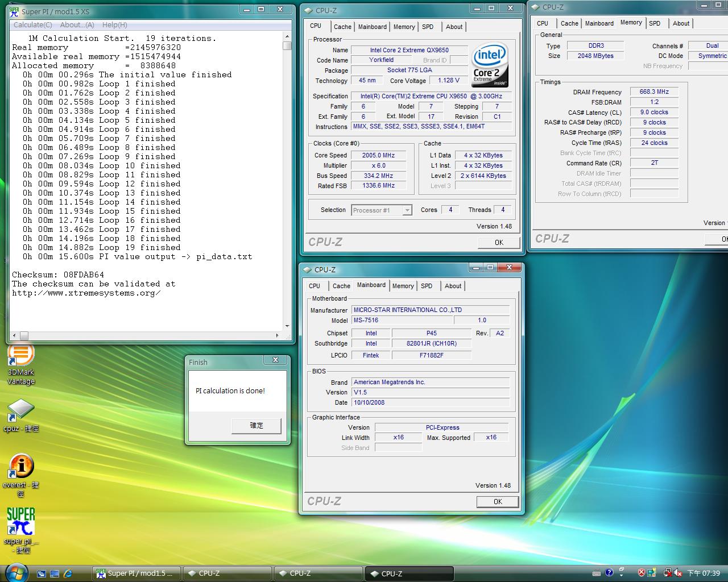Open the 3DMark Vantage desktop shortcut
This screenshot has height=582, width=728.
pos(20,365)
